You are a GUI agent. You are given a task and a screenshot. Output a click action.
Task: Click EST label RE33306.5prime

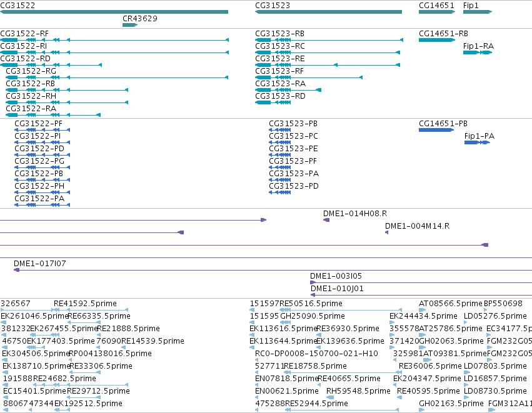coord(101,367)
